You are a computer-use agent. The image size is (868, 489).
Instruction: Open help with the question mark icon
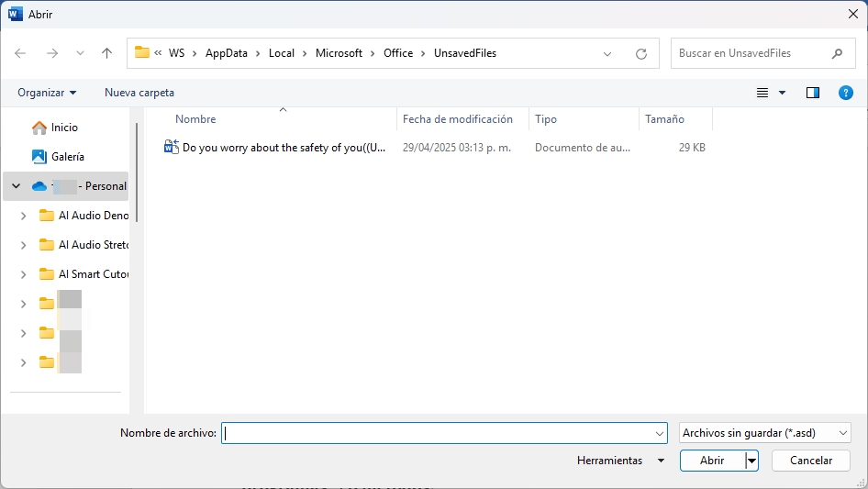[x=845, y=93]
